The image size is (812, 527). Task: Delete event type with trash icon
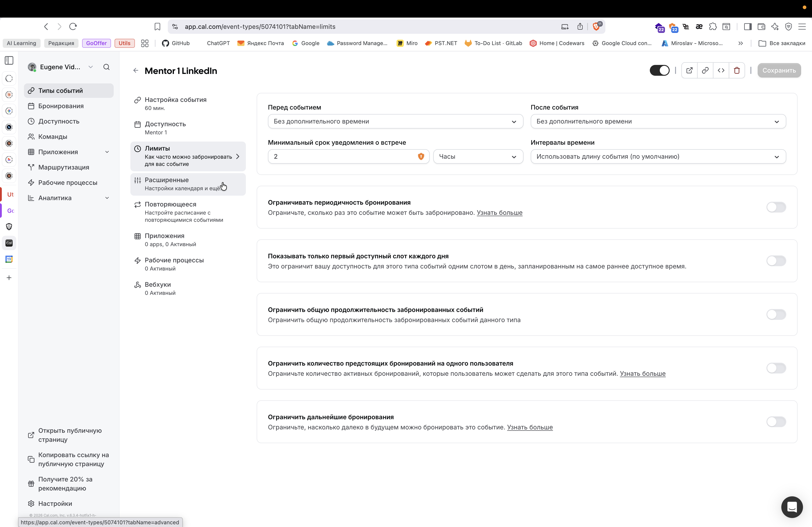coord(737,71)
